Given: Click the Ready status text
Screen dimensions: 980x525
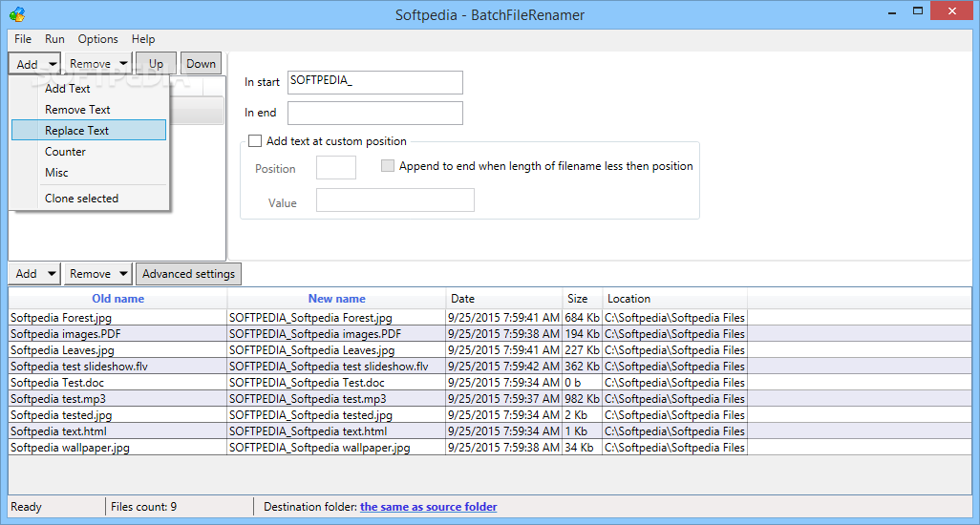Looking at the screenshot, I should click(26, 507).
